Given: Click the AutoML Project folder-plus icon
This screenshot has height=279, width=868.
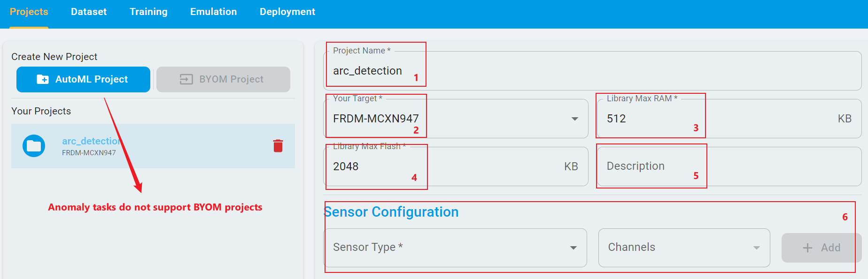Looking at the screenshot, I should click(x=43, y=79).
